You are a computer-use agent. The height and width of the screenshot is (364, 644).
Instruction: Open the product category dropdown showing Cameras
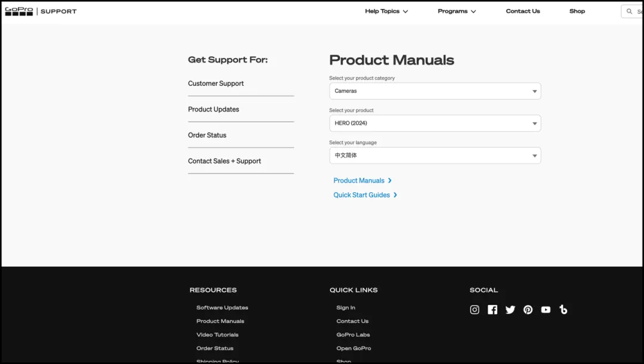point(435,91)
